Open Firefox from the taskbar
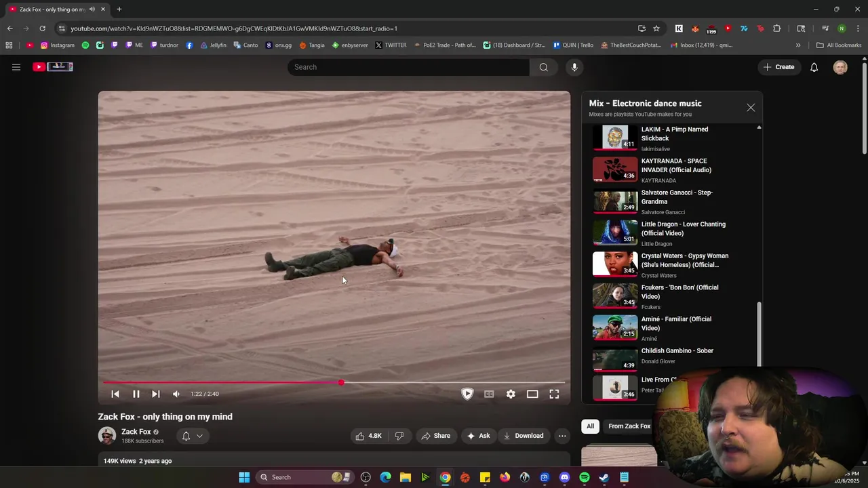This screenshot has width=868, height=488. (505, 477)
